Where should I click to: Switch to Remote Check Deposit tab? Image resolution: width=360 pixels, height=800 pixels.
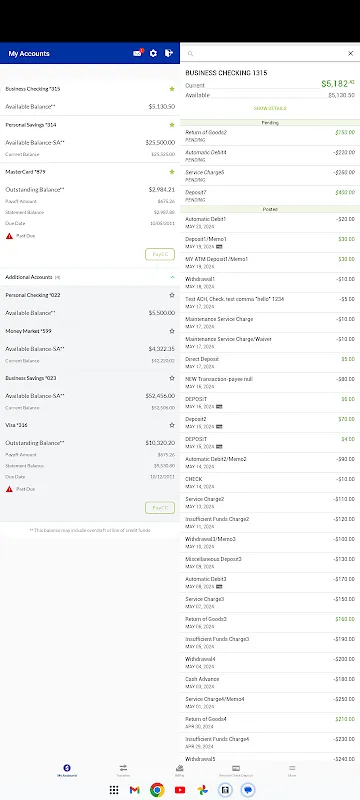click(236, 770)
